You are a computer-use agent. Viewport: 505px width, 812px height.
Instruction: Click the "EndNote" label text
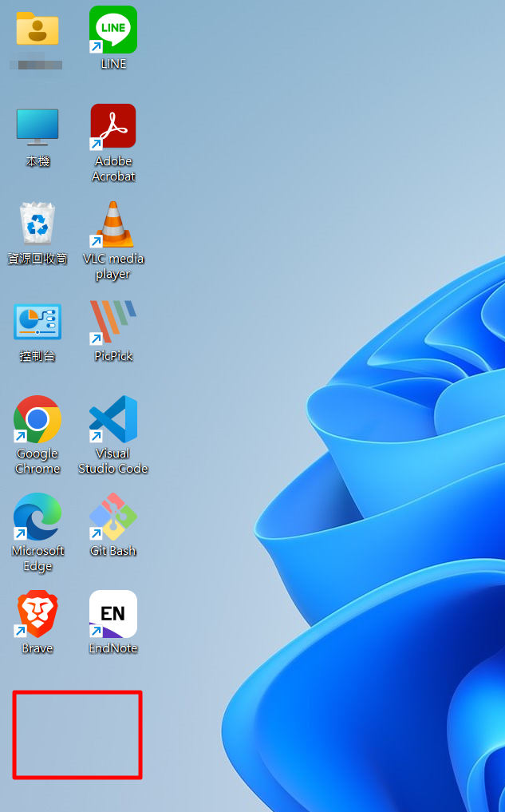coord(112,648)
